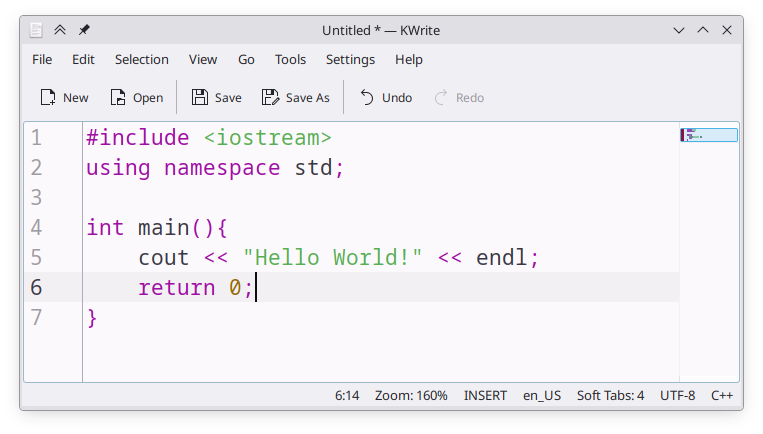Click the KWrite application icon in title bar

click(36, 30)
